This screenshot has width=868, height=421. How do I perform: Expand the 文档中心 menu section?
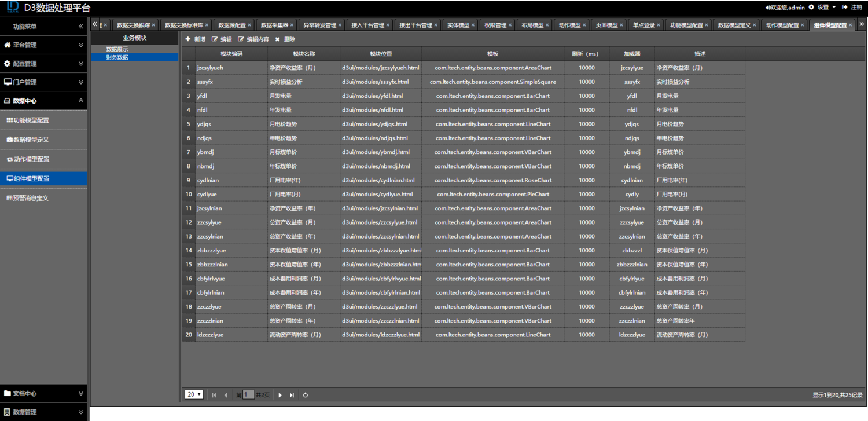[x=81, y=394]
